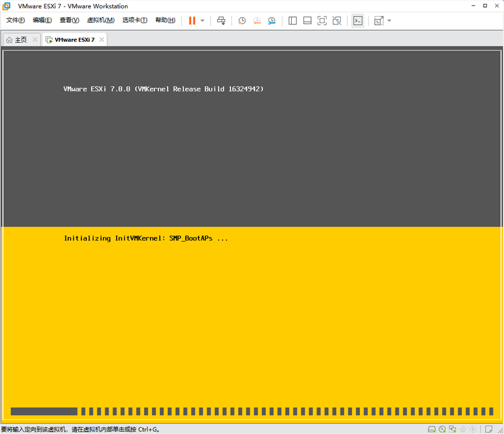Toggle the library sidebar panel
Image resolution: width=504 pixels, height=434 pixels.
point(292,20)
